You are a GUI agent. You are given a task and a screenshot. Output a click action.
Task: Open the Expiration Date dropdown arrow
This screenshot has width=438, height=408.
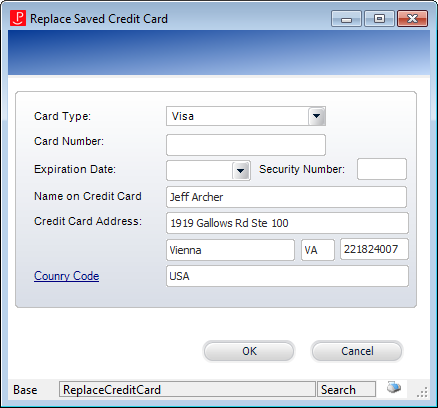coord(241,171)
